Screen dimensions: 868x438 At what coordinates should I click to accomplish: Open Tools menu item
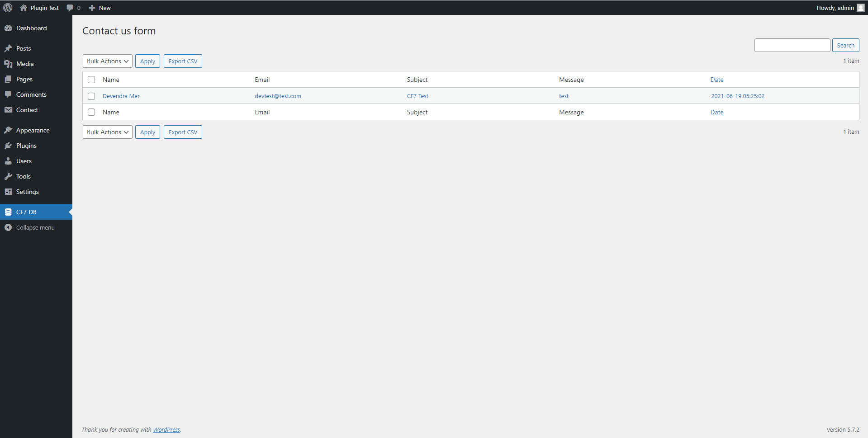[x=24, y=176]
